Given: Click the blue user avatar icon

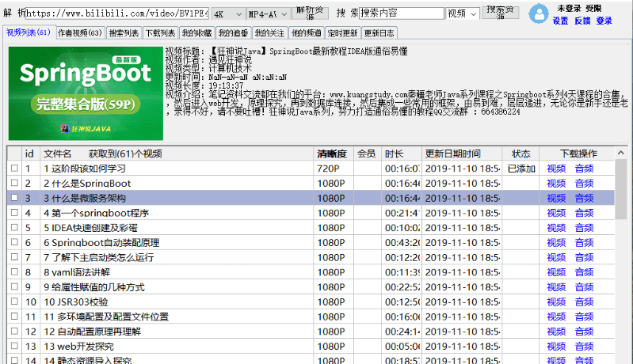Looking at the screenshot, I should 539,13.
